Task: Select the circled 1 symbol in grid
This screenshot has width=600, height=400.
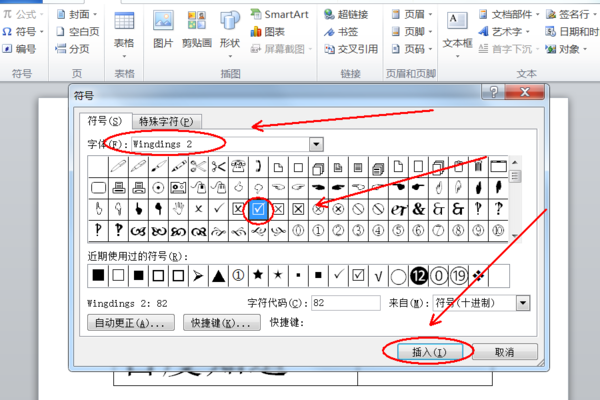Action: pyautogui.click(x=318, y=230)
